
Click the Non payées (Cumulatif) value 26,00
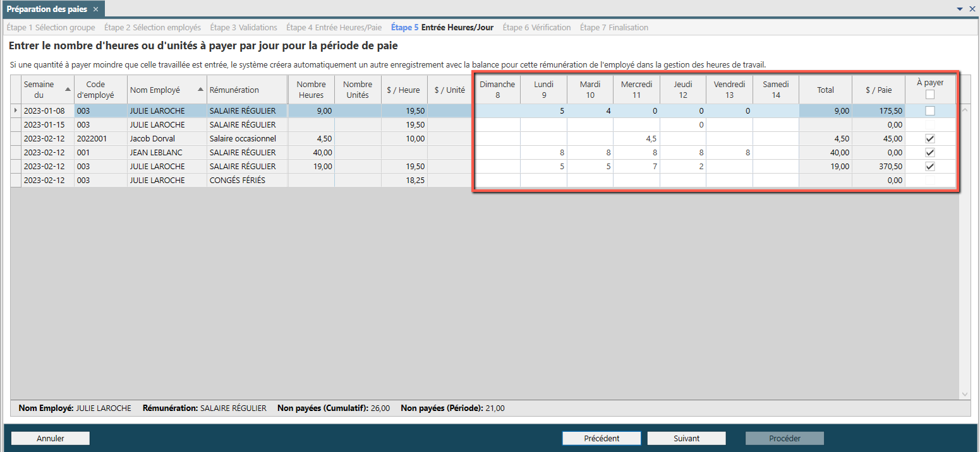tap(380, 408)
